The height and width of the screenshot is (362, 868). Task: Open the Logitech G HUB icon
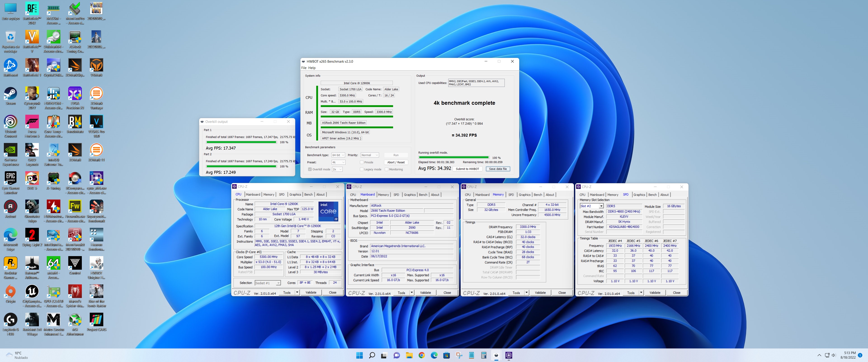tap(10, 324)
